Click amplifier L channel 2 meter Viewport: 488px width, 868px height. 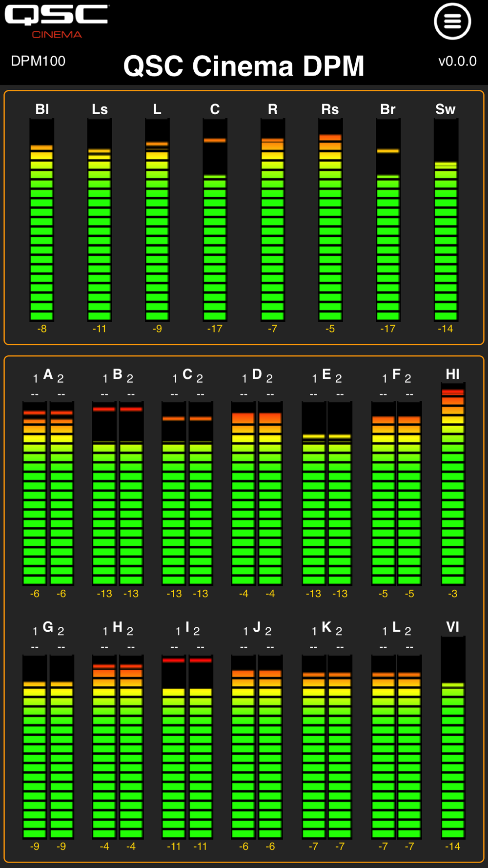click(409, 747)
